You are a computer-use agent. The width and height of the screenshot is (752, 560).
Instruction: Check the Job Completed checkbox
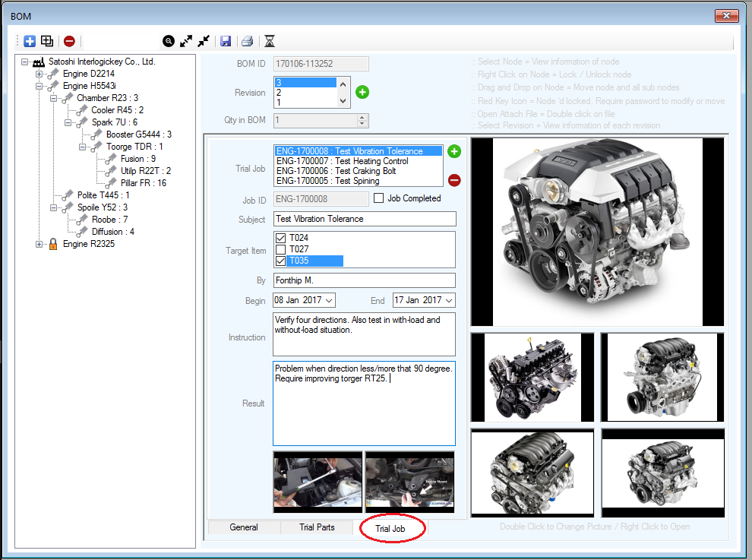379,198
